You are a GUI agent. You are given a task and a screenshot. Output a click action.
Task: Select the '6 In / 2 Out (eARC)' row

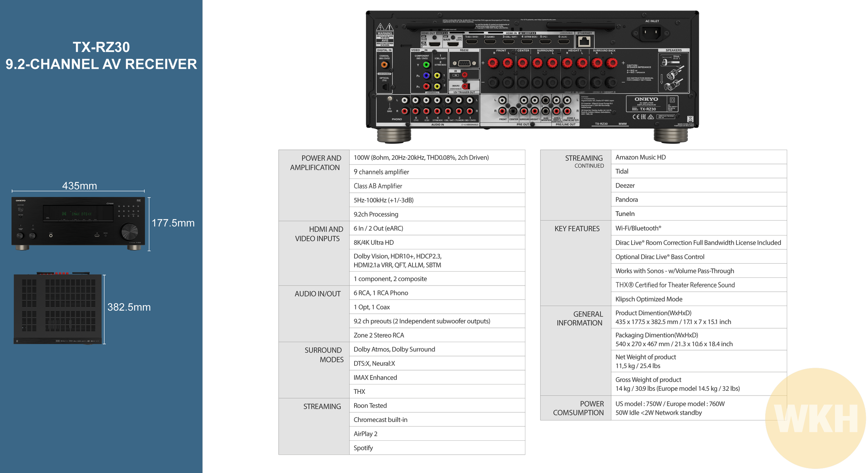pos(437,228)
